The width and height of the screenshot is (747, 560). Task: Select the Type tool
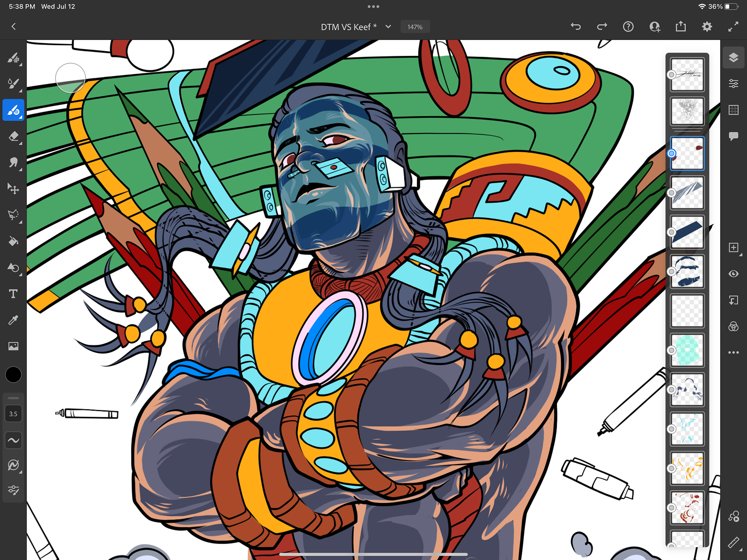pos(13,294)
